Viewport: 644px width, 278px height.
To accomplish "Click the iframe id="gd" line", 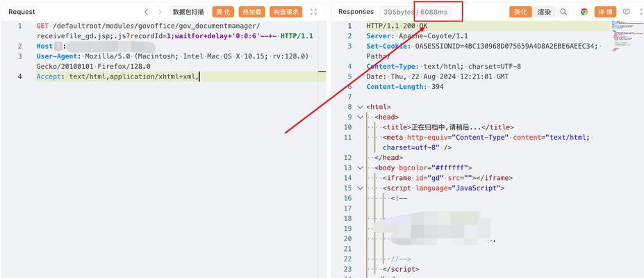I will point(447,178).
